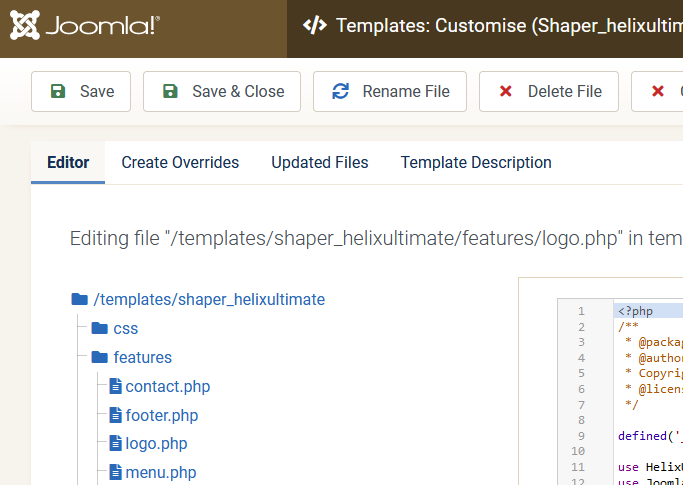Click line number 9 in the editor gutter
The image size is (683, 485).
pos(580,435)
